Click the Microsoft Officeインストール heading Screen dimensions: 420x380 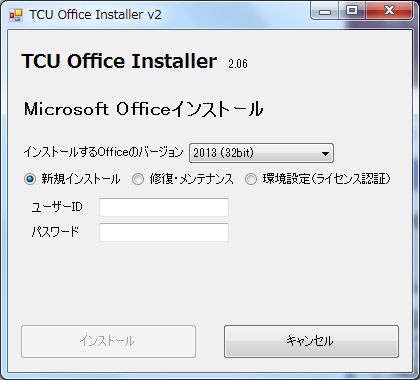tap(144, 109)
